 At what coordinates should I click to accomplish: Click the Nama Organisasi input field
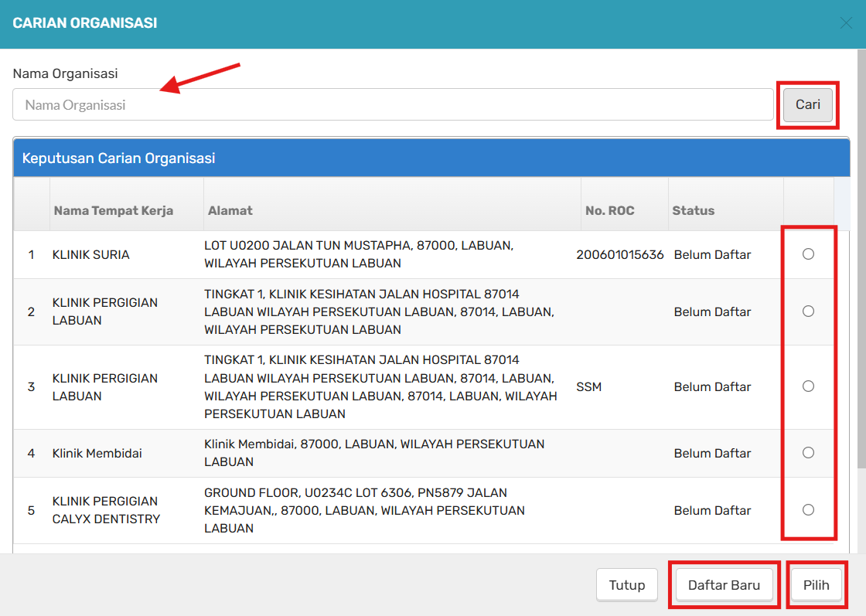pyautogui.click(x=393, y=105)
